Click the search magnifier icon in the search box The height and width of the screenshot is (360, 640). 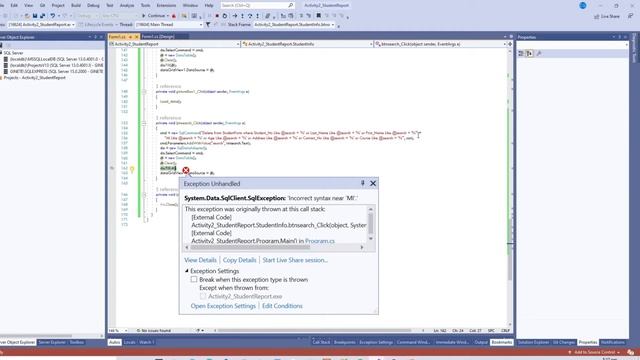pyautogui.click(x=291, y=6)
